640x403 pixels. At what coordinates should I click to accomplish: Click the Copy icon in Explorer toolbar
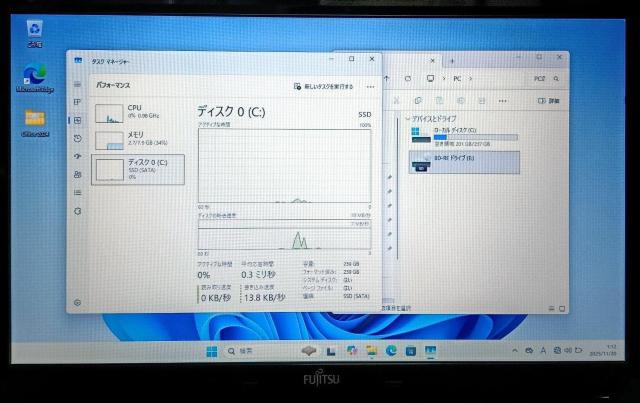coord(418,100)
